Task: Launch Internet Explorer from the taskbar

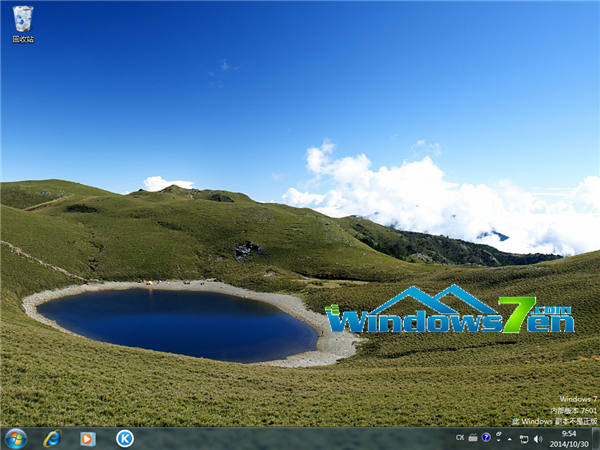Action: tap(52, 438)
